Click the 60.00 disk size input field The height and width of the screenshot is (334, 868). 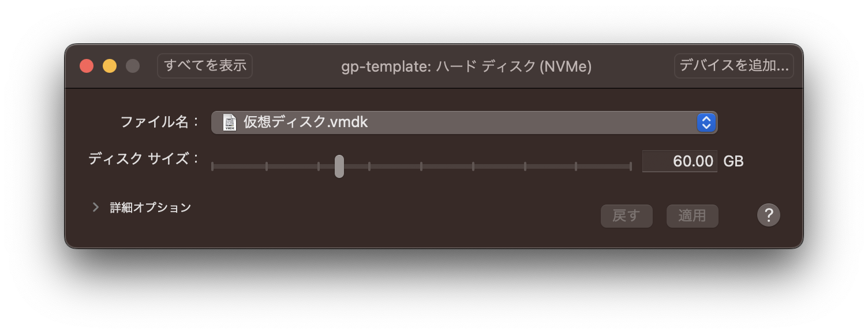pos(680,161)
